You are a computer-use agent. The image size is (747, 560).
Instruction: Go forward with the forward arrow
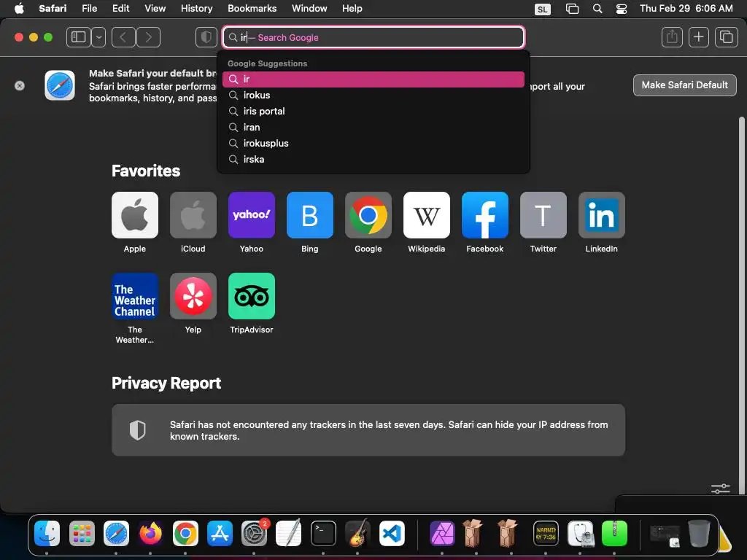148,37
